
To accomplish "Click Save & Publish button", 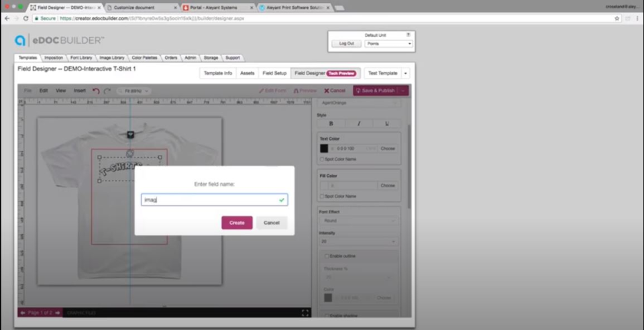I will coord(376,91).
